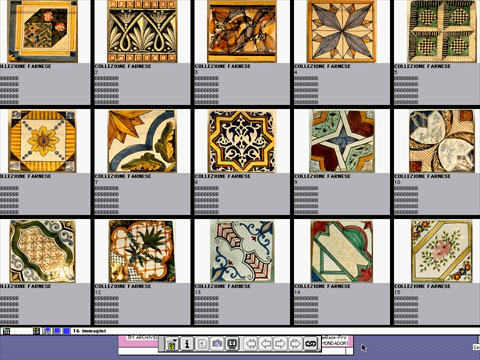Jump to first page with double-left arrow
Image resolution: width=480 pixels, height=360 pixels.
(x=251, y=343)
